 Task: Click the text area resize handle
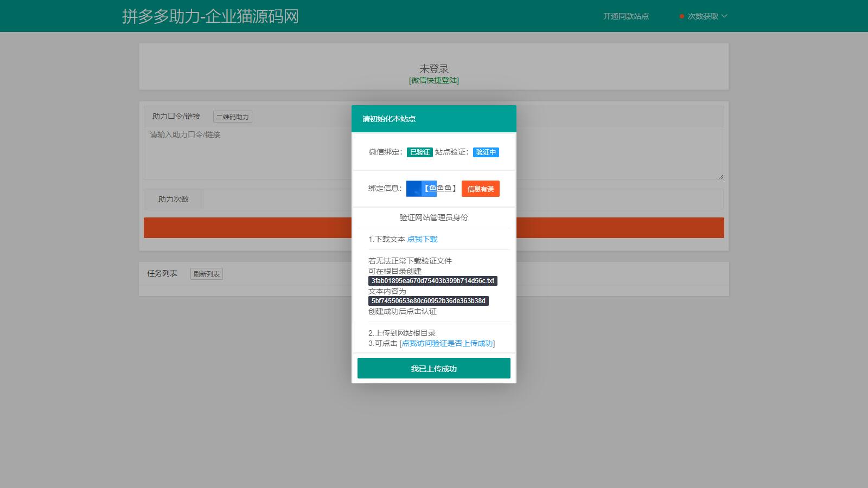point(720,176)
